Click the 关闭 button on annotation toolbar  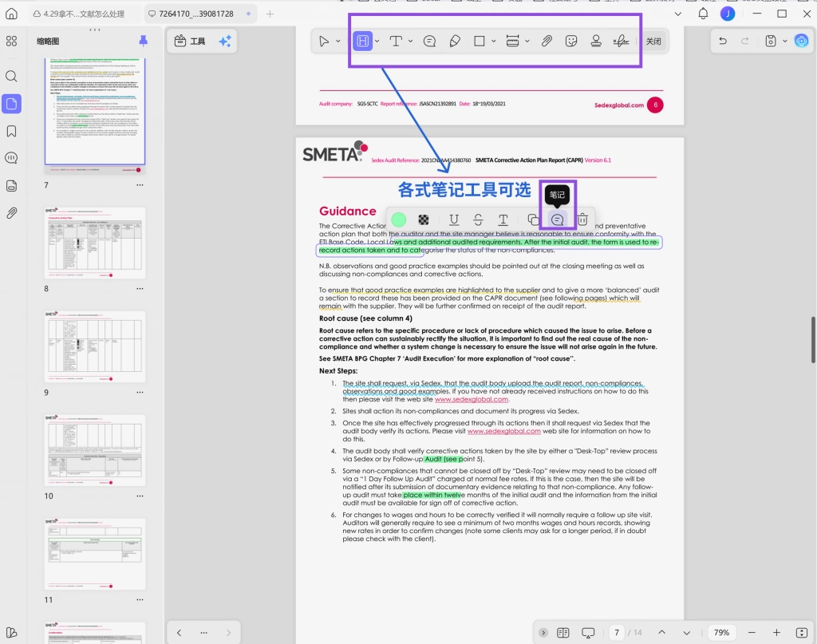point(653,41)
